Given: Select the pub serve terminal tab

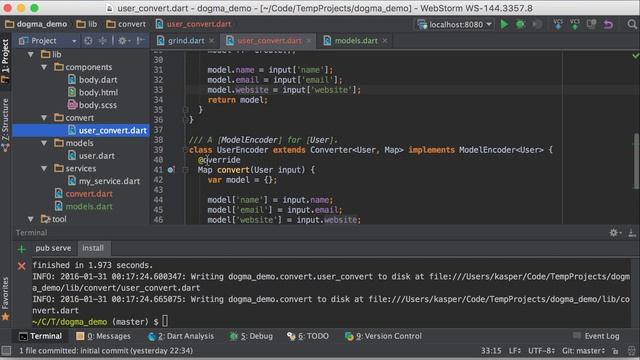Looking at the screenshot, I should pos(53,248).
